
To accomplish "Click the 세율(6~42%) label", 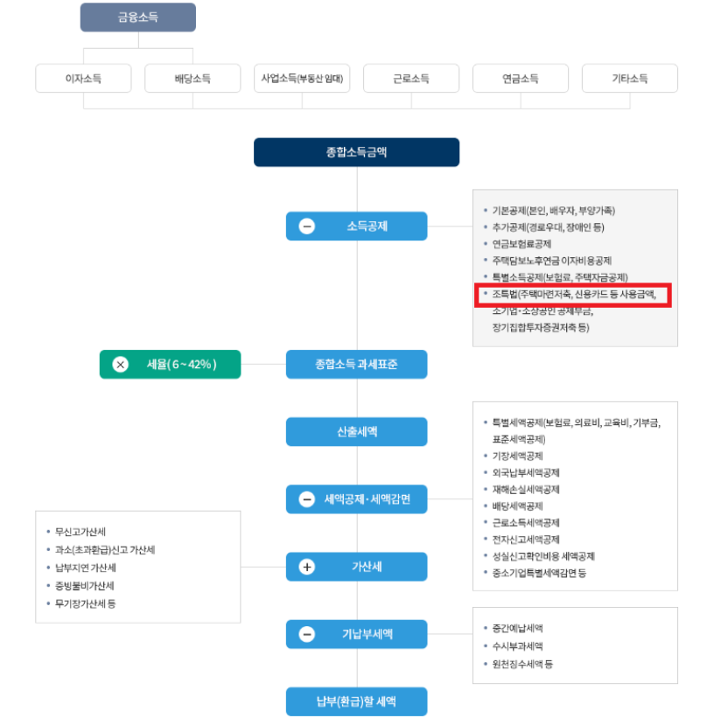I will 181,365.
